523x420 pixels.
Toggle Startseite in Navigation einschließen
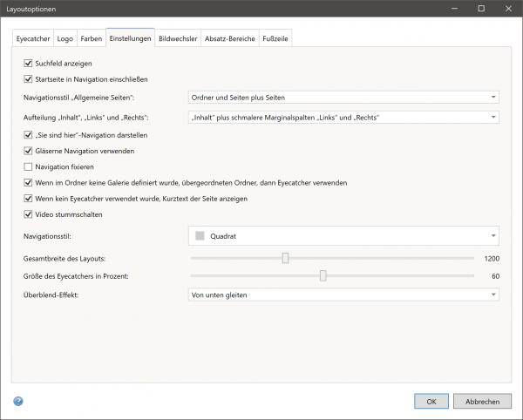(28, 79)
